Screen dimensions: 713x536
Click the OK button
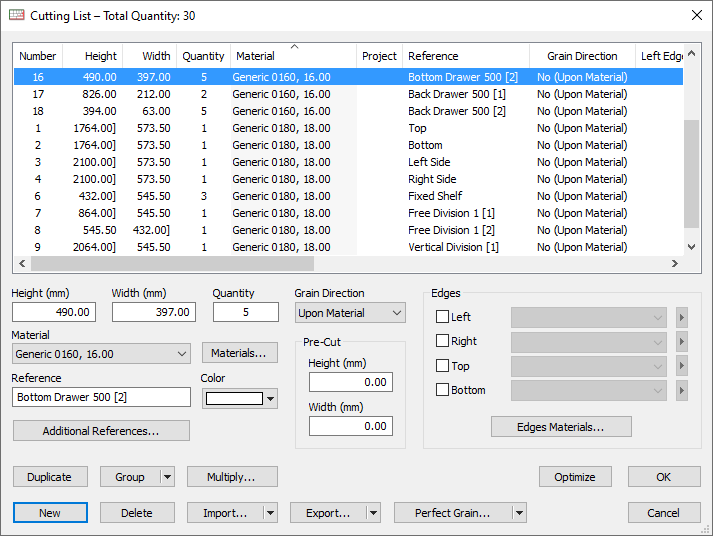(x=664, y=477)
